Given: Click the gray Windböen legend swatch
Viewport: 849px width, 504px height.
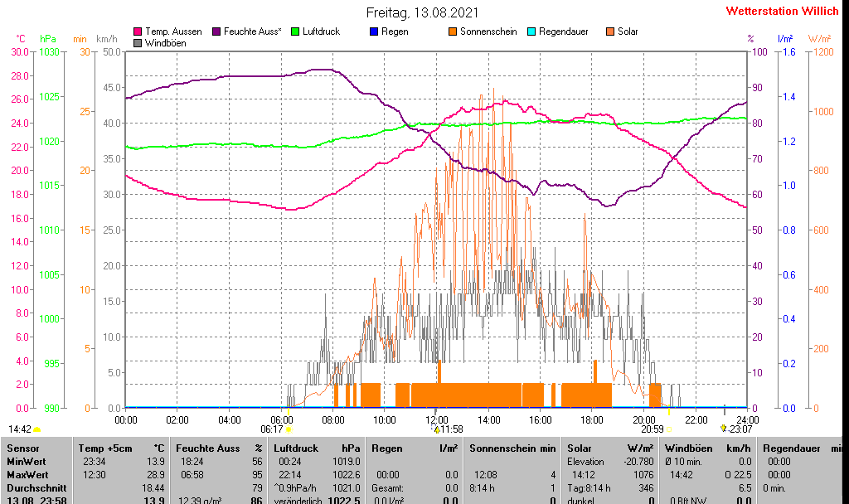Looking at the screenshot, I should tap(138, 43).
